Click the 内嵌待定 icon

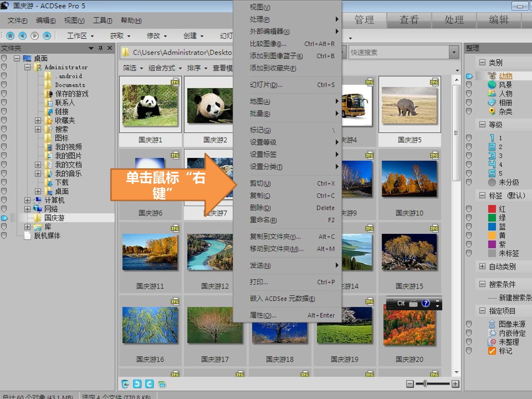click(492, 333)
